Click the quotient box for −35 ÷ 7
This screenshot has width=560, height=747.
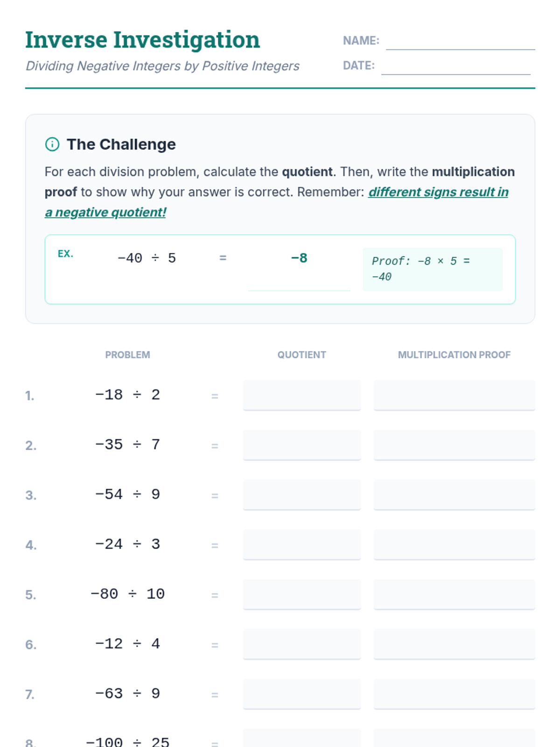[x=302, y=445]
